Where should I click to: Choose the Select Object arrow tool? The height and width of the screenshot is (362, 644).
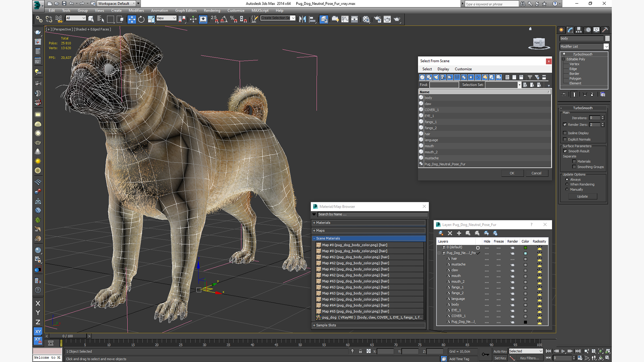pyautogui.click(x=91, y=19)
